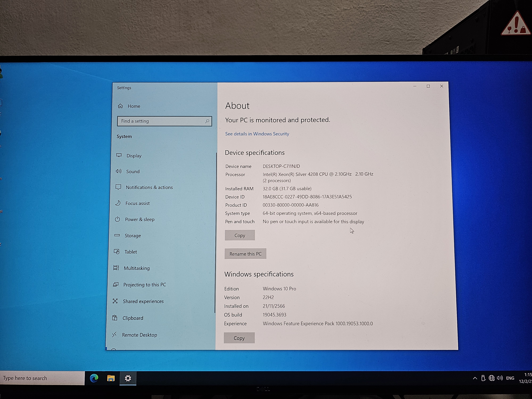Click the Windows Feature Experience Pack text
532x399 pixels.
318,323
